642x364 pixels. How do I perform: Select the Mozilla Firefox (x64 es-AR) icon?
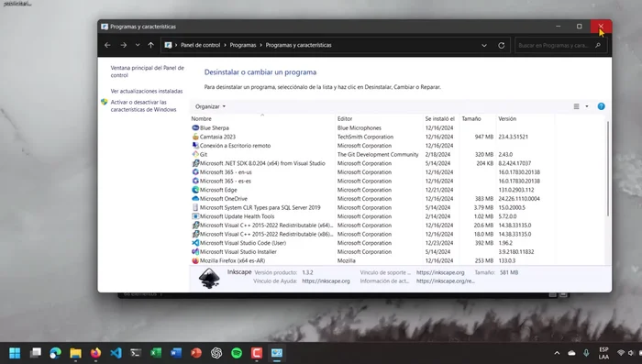click(195, 260)
